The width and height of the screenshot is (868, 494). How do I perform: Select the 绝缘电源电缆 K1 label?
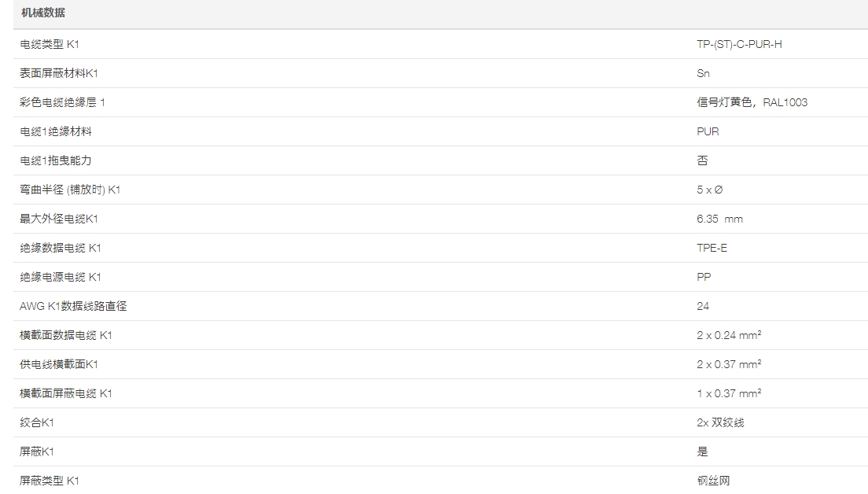61,277
